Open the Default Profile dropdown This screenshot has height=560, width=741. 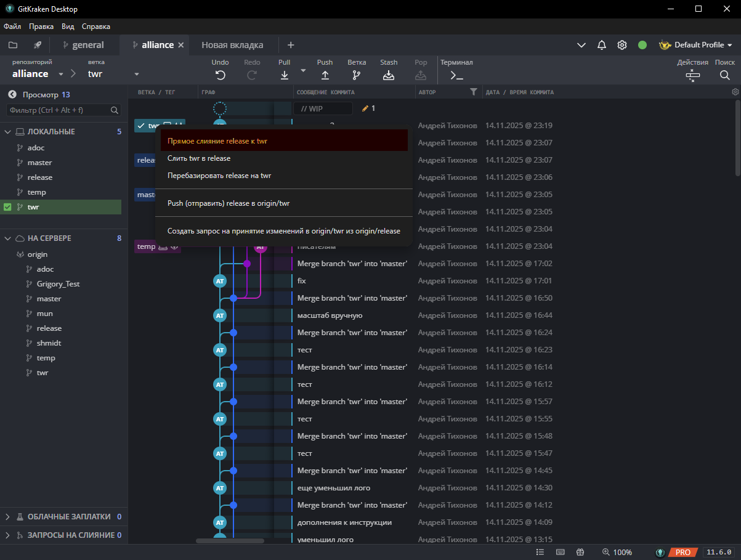pyautogui.click(x=695, y=44)
